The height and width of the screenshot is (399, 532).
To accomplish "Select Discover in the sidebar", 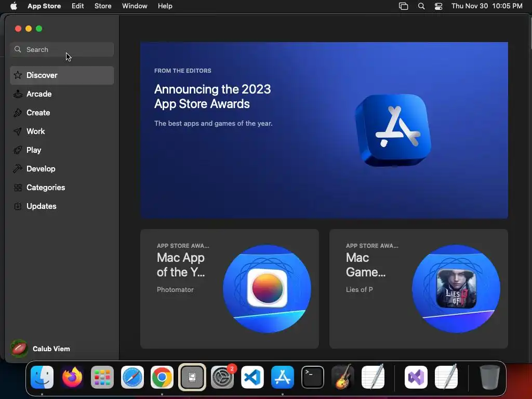I will click(62, 75).
